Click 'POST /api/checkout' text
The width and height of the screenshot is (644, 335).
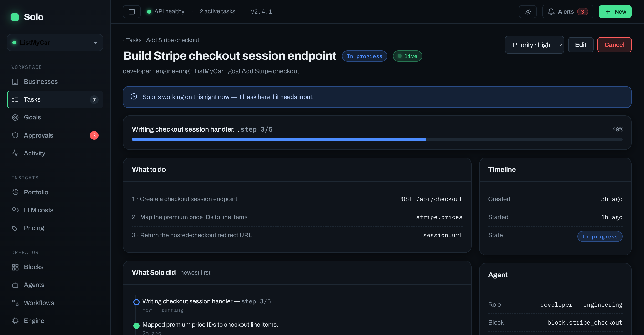tap(430, 199)
